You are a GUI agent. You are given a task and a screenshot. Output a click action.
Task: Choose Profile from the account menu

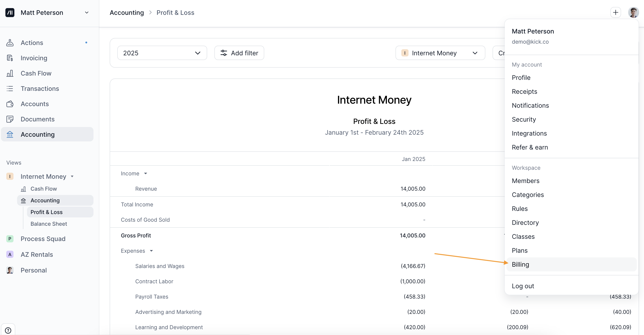[x=521, y=78]
